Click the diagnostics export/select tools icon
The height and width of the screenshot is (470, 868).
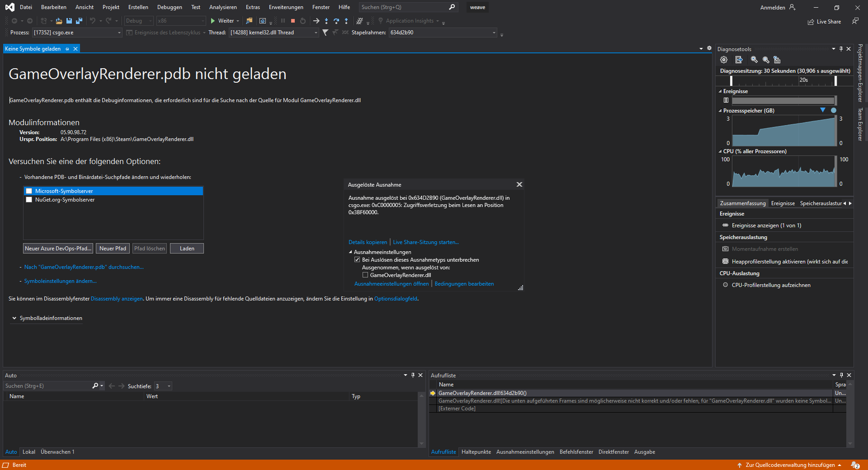(x=739, y=60)
